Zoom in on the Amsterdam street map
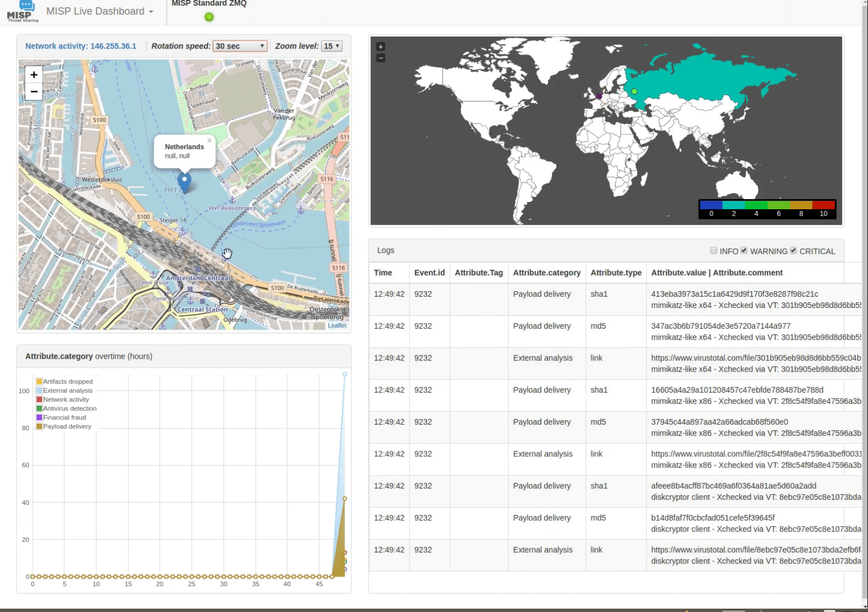The image size is (868, 612). (33, 74)
